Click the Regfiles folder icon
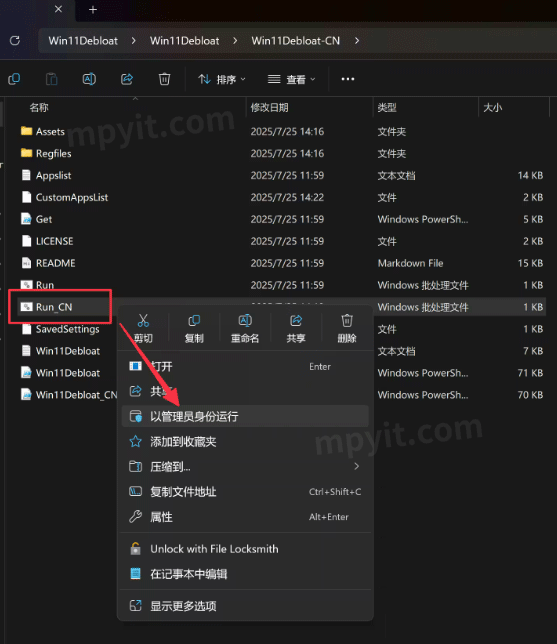This screenshot has height=644, width=557. click(x=27, y=153)
